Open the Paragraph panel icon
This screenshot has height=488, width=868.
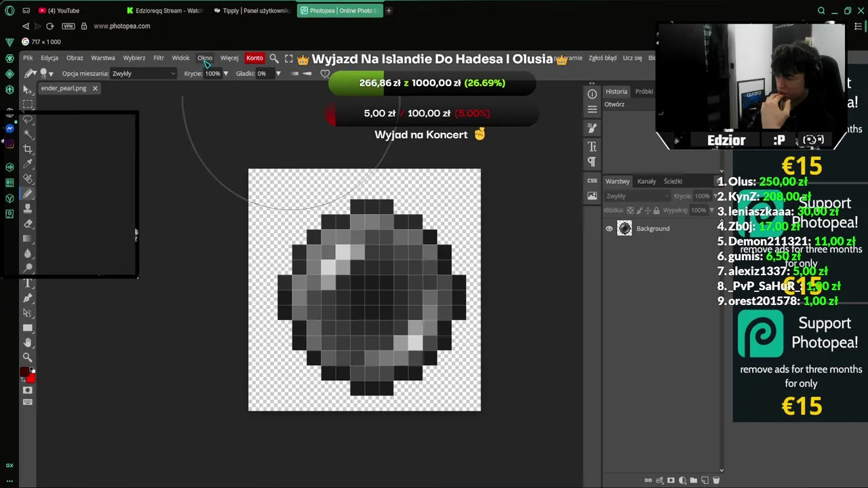[x=592, y=161]
